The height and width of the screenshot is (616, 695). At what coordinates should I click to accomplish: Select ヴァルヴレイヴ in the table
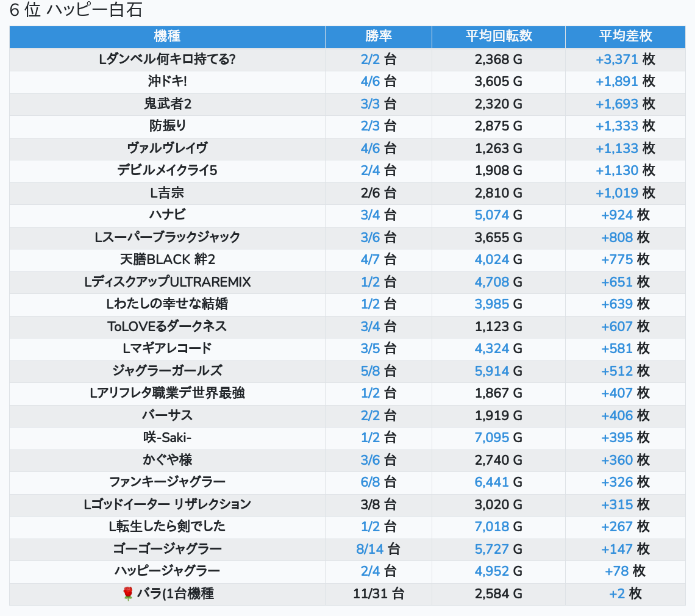[167, 148]
